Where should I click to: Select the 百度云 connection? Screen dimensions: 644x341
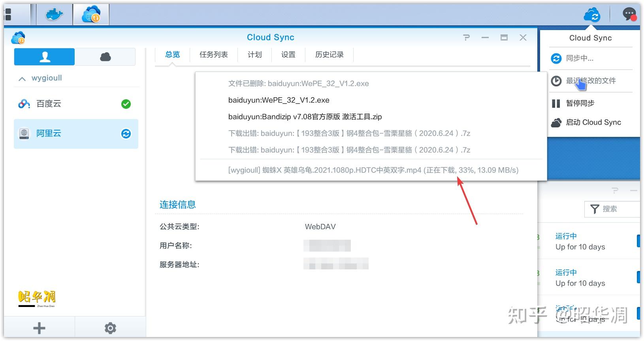click(x=76, y=104)
